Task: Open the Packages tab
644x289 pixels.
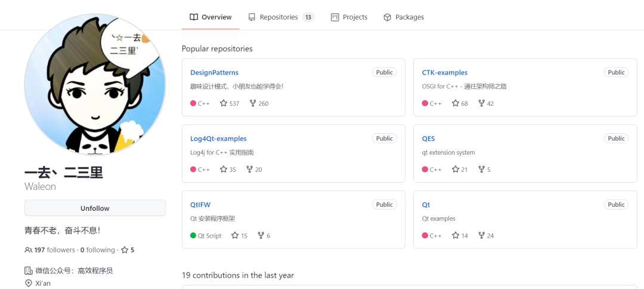Action: tap(404, 17)
